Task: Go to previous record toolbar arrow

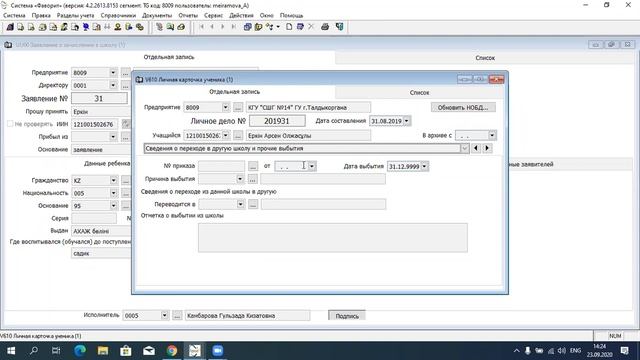Action: pyautogui.click(x=212, y=27)
